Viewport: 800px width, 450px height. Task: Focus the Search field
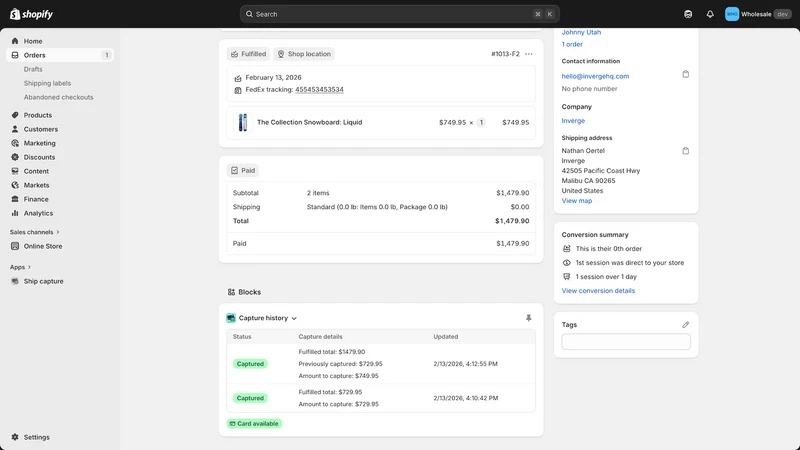tap(399, 14)
